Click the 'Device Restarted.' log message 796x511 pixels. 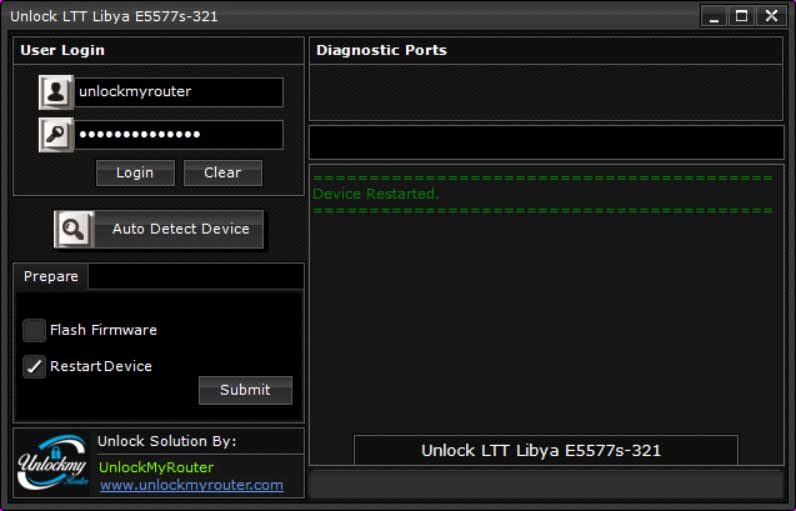point(376,194)
